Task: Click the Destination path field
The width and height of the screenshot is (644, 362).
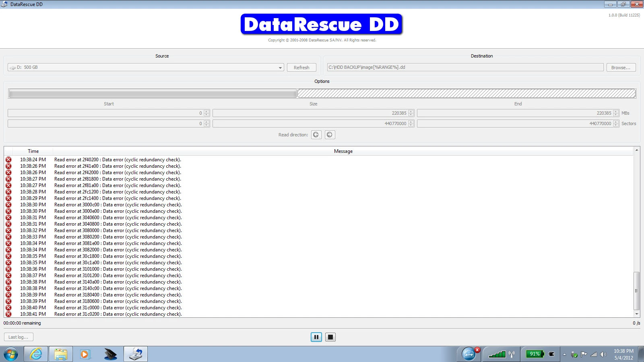Action: [x=465, y=67]
